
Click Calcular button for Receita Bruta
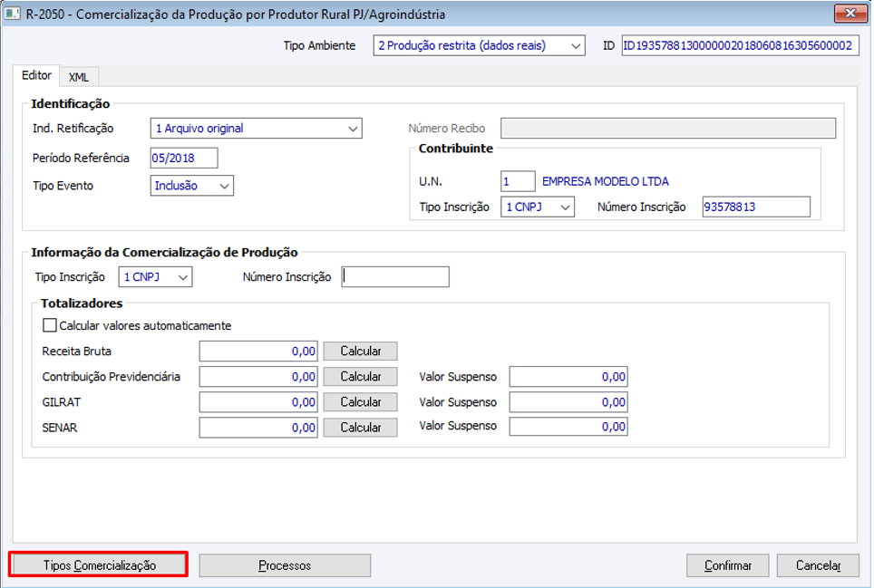click(360, 351)
